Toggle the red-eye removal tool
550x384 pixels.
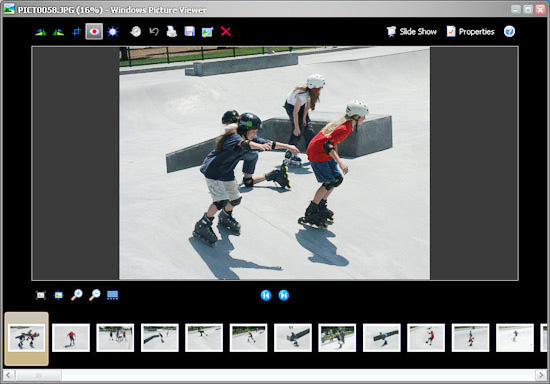(94, 32)
